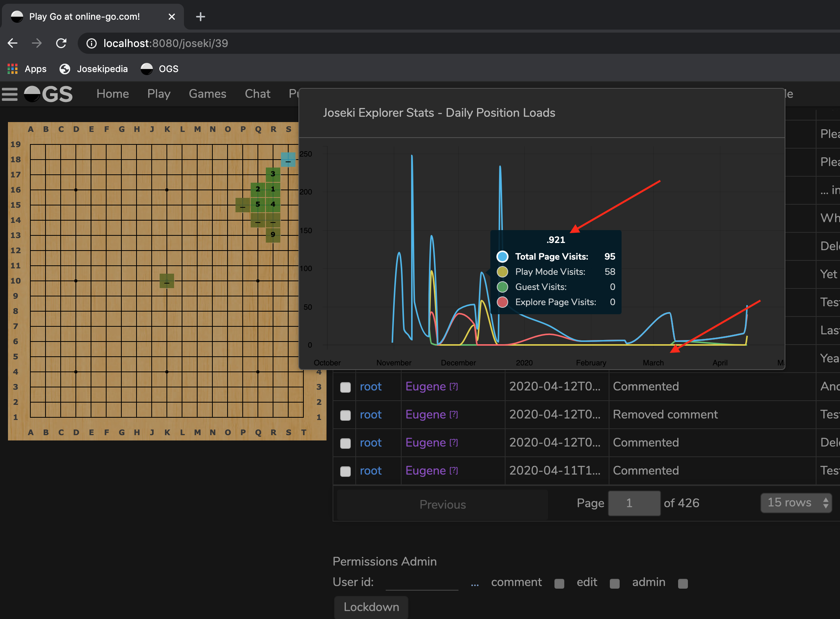Click the page number input field
Image resolution: width=840 pixels, height=619 pixels.
pyautogui.click(x=634, y=503)
